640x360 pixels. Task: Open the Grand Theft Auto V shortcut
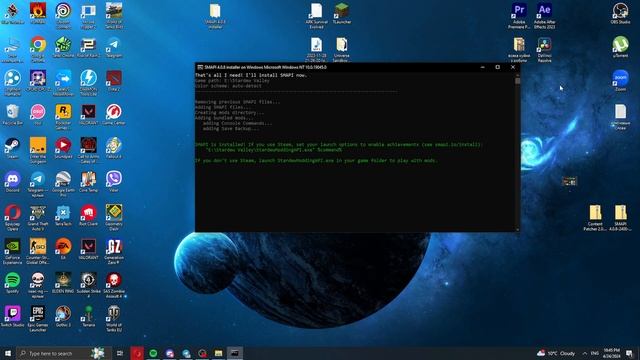pyautogui.click(x=38, y=218)
